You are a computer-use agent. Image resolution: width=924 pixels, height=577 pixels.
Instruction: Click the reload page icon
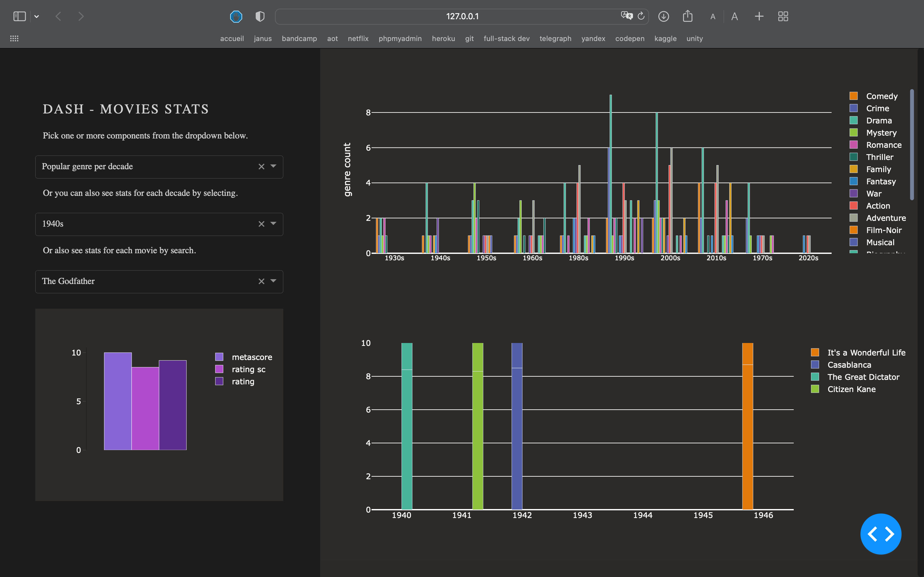tap(641, 16)
